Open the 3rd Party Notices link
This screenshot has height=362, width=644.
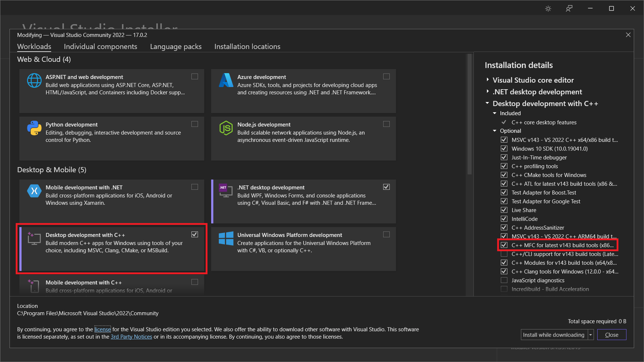132,336
